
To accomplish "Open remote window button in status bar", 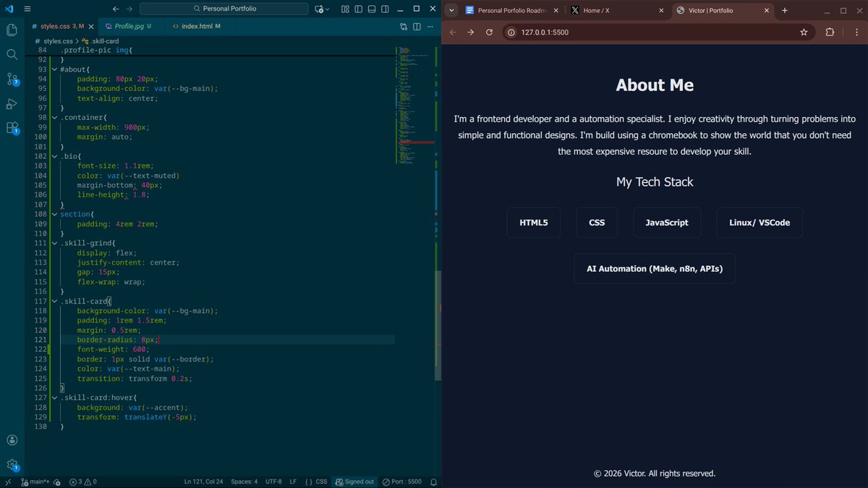I will click(8, 481).
